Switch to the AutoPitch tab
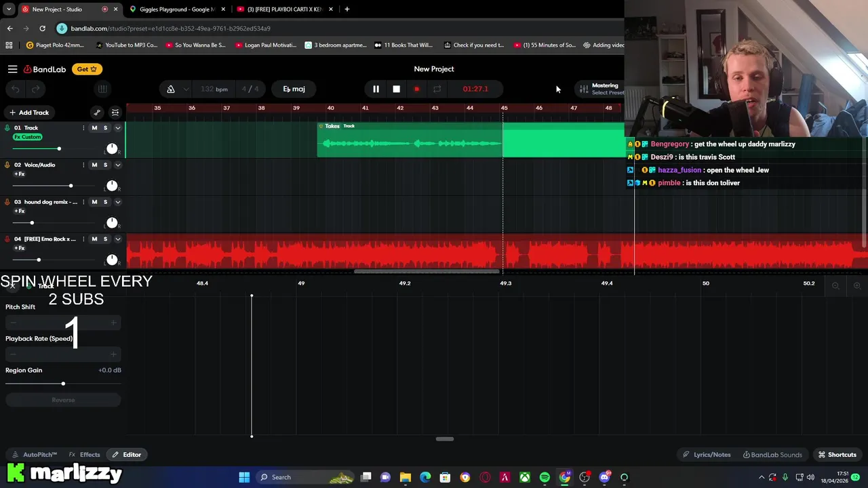Viewport: 868px width, 488px height. pyautogui.click(x=35, y=455)
